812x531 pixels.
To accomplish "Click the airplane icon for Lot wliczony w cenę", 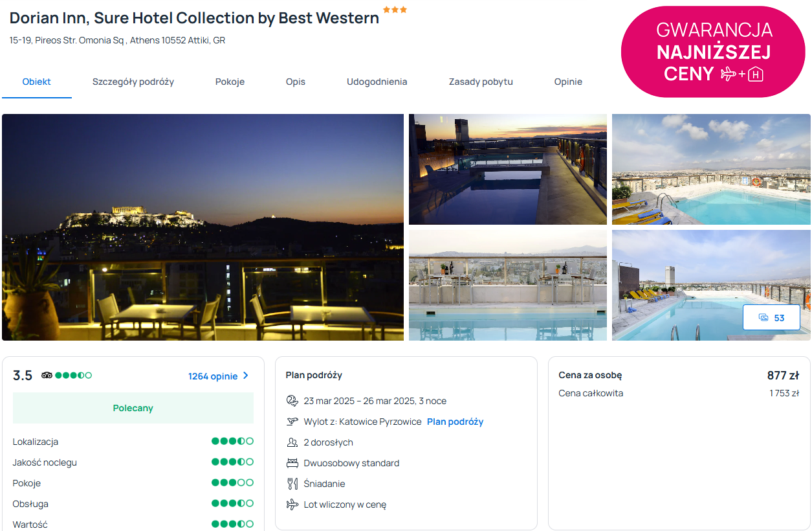I will 292,504.
